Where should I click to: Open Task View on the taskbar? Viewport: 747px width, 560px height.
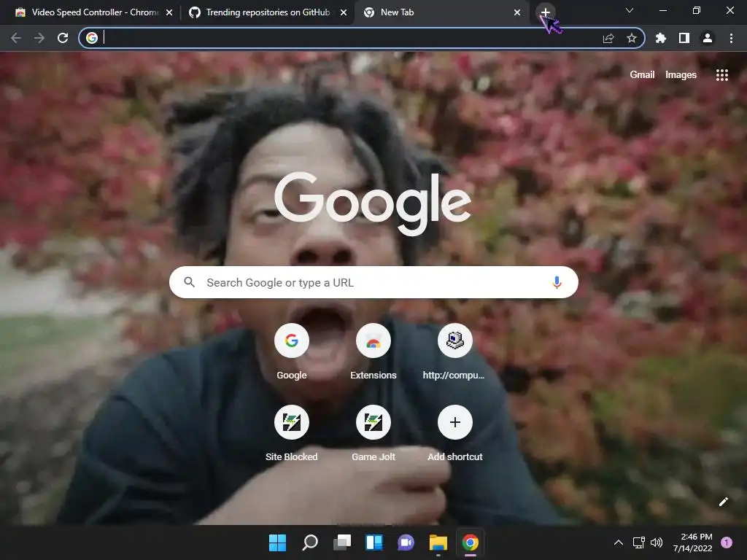342,542
